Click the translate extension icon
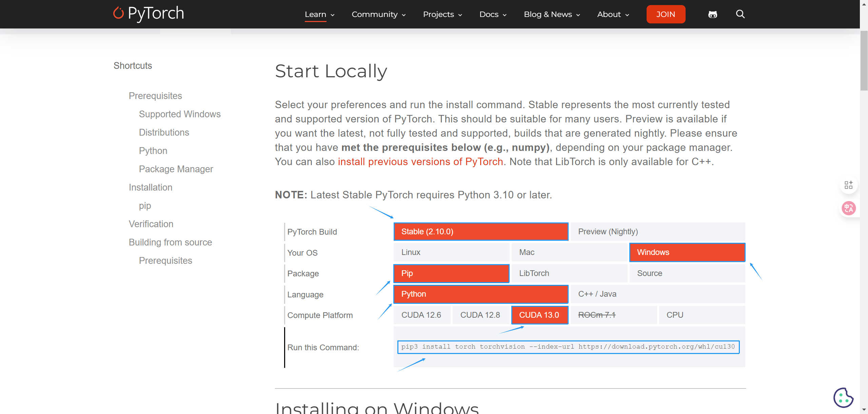 (849, 208)
